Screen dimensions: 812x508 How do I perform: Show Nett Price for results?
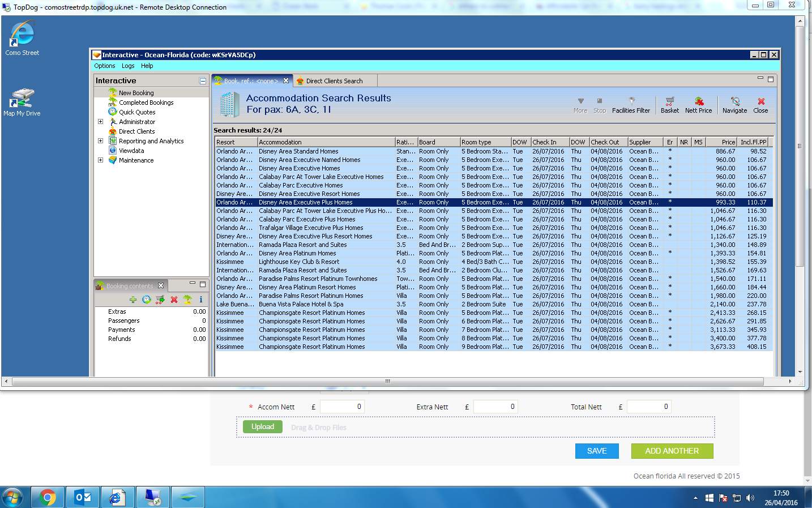[698, 105]
